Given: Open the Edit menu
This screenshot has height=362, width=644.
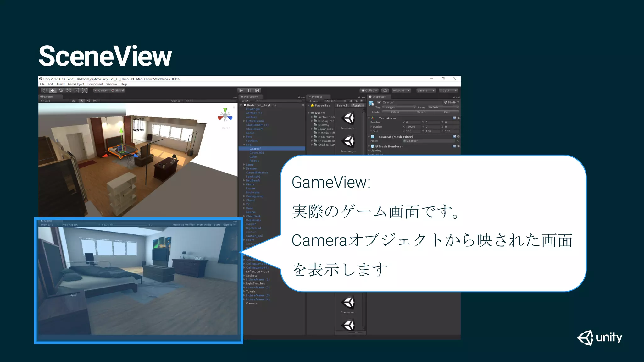Looking at the screenshot, I should pos(50,84).
